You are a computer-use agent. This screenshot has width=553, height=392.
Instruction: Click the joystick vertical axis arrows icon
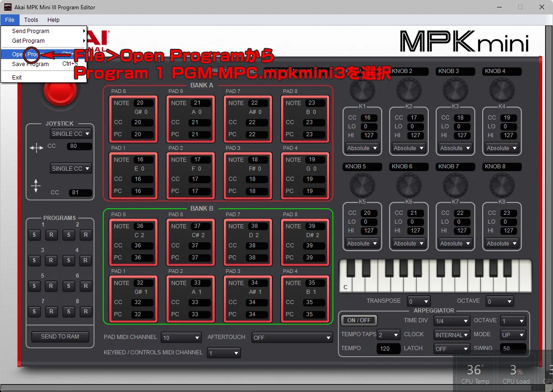(x=36, y=186)
